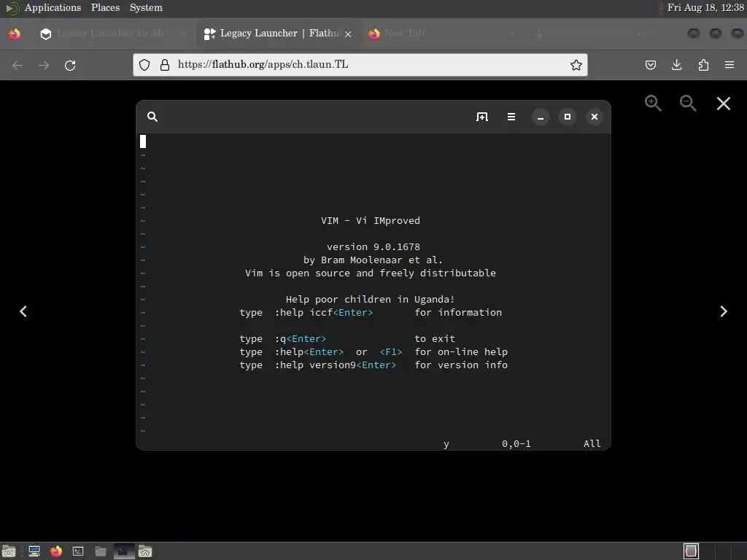747x560 pixels.
Task: Close the screenshot lightbox viewer
Action: pyautogui.click(x=723, y=104)
